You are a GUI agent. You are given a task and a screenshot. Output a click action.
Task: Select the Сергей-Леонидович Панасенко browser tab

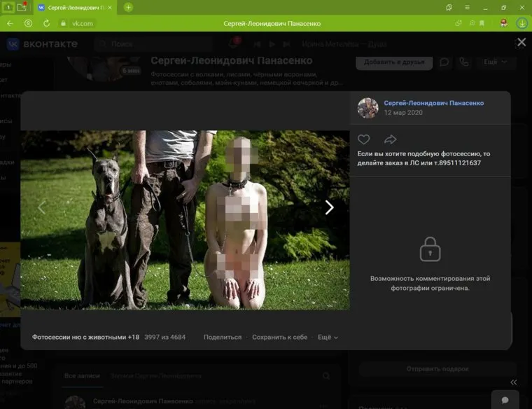click(73, 7)
